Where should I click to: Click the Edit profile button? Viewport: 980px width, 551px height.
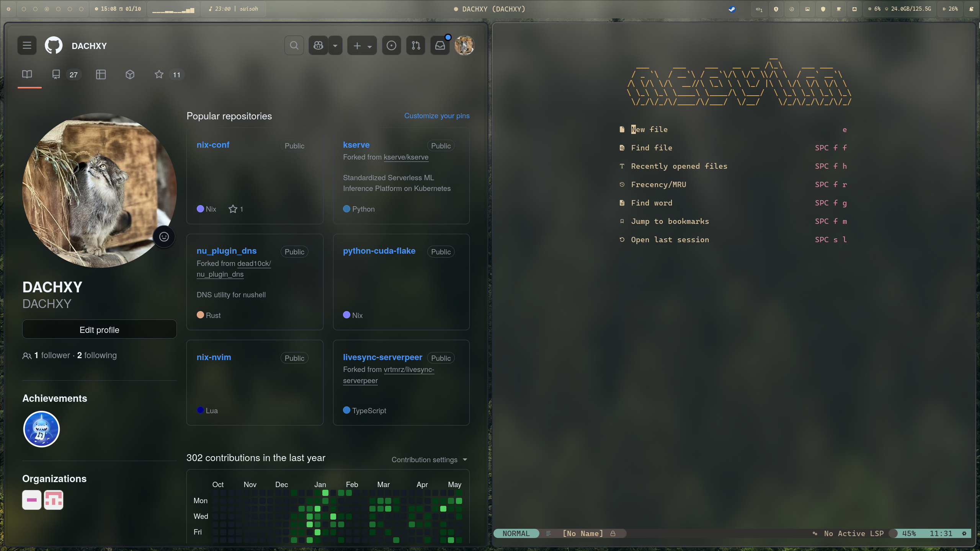[99, 330]
